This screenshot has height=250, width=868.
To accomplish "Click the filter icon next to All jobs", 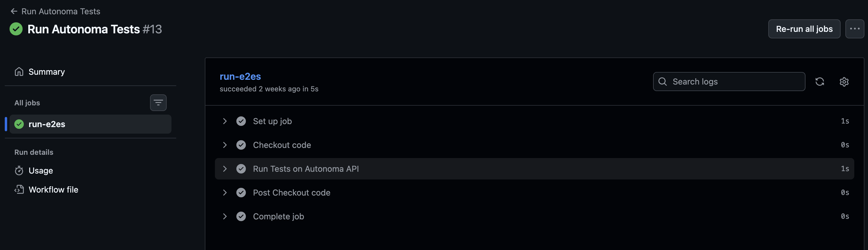I will pos(158,102).
